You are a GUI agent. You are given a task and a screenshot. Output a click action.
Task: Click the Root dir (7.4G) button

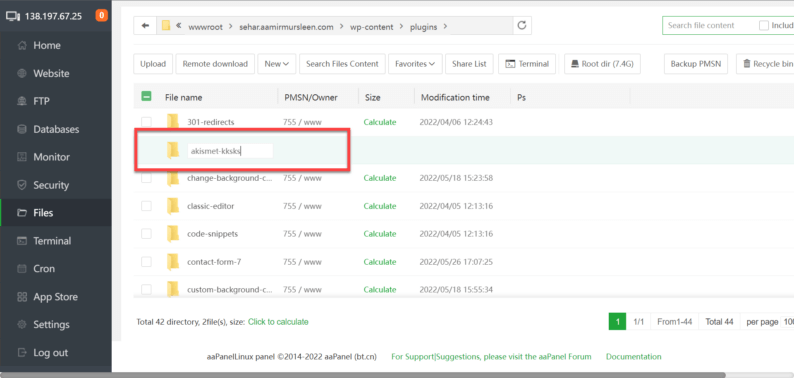click(602, 64)
